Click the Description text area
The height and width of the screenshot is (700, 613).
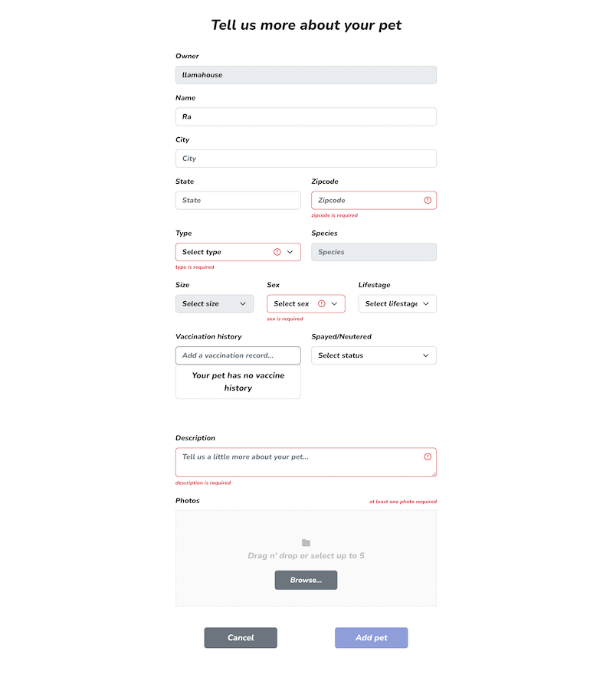pyautogui.click(x=299, y=463)
